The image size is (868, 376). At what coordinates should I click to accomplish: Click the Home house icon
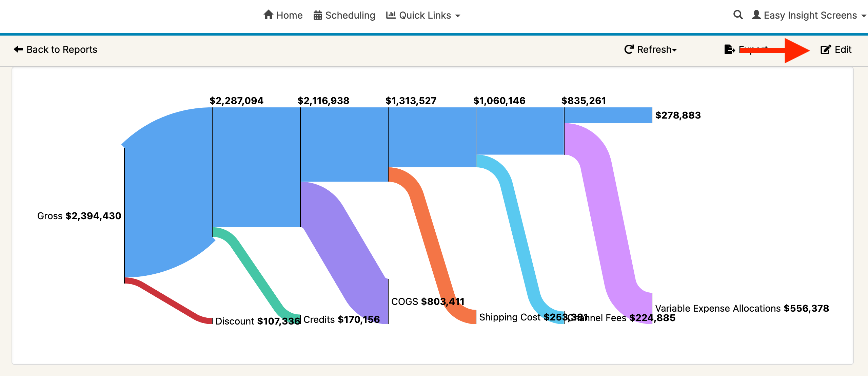[x=268, y=15]
